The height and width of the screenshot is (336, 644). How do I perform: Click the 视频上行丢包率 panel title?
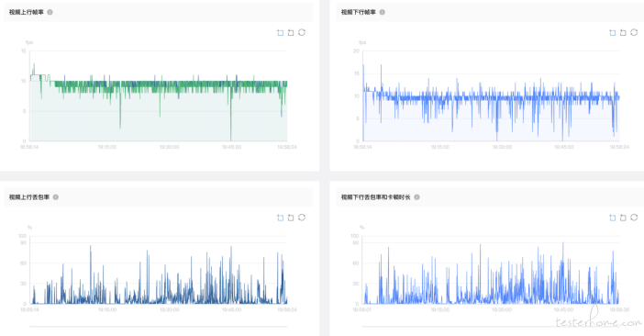coord(29,197)
